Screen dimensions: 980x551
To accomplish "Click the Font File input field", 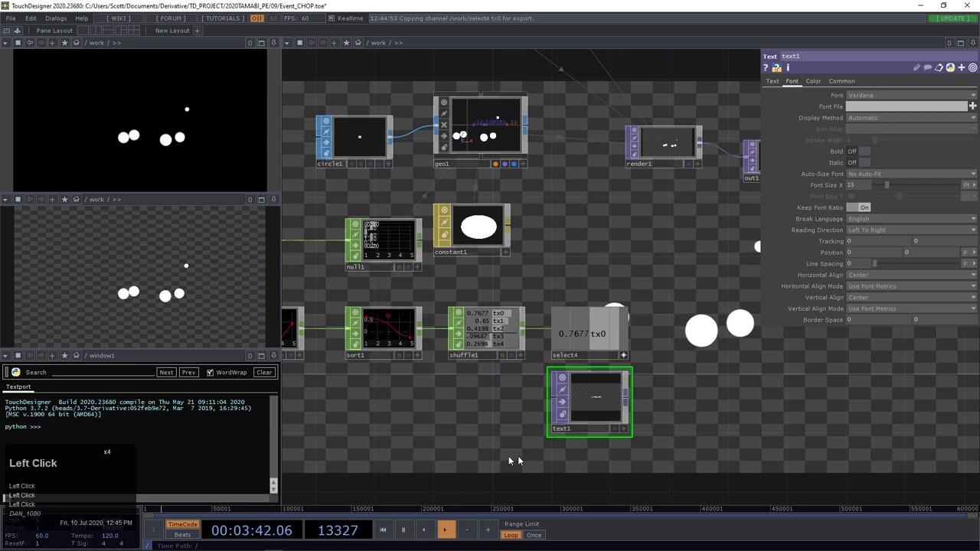I will pos(906,106).
